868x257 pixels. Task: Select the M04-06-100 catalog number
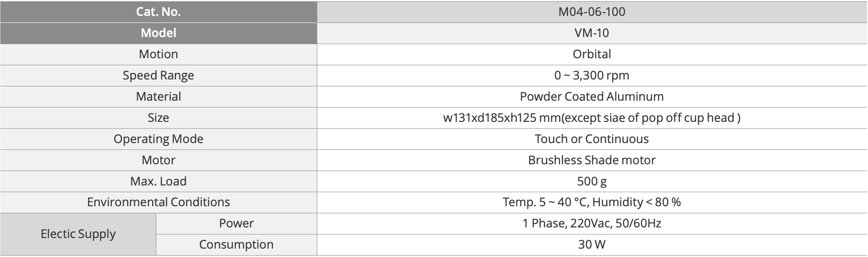[591, 12]
